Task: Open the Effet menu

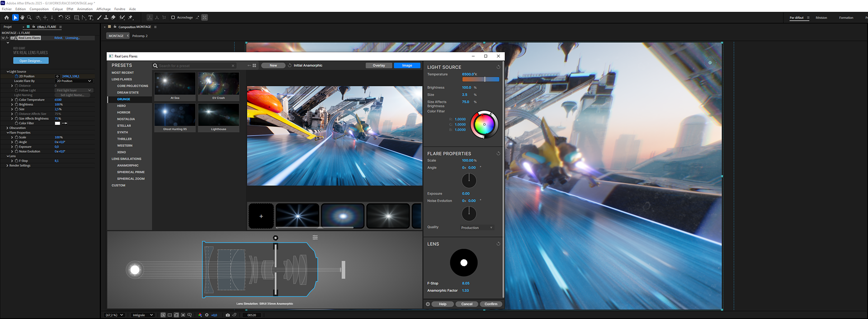Action: click(x=70, y=9)
